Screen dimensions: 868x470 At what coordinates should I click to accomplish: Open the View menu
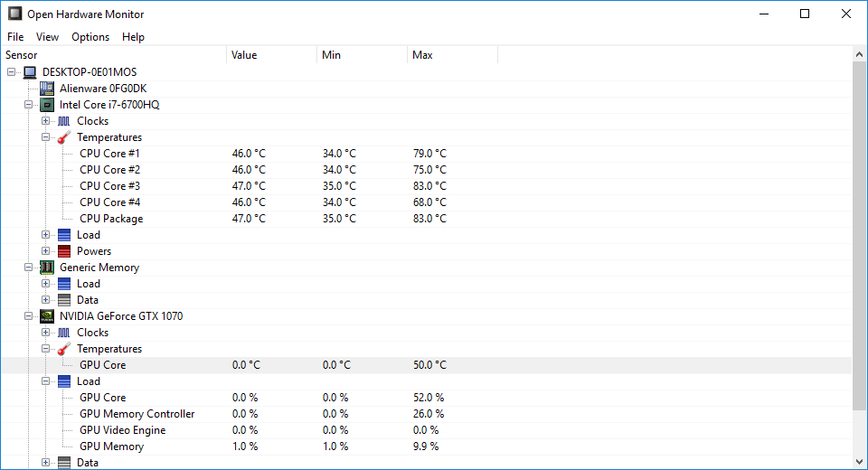(47, 37)
